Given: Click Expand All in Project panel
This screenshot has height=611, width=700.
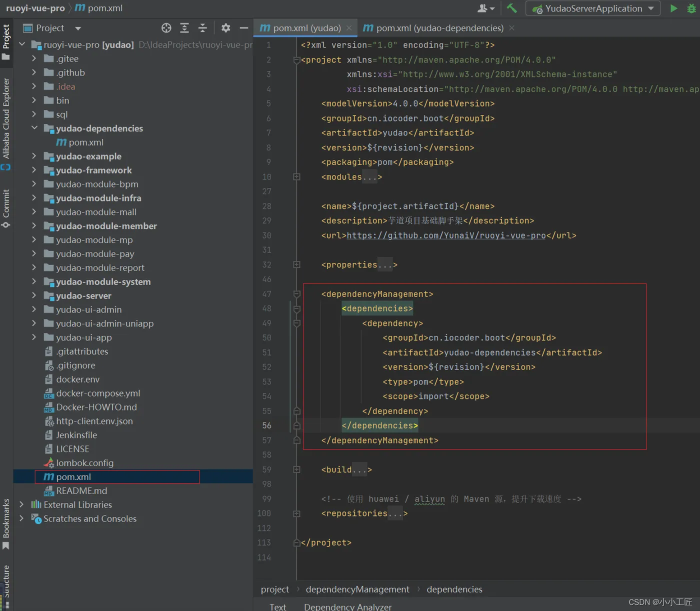Looking at the screenshot, I should (184, 28).
